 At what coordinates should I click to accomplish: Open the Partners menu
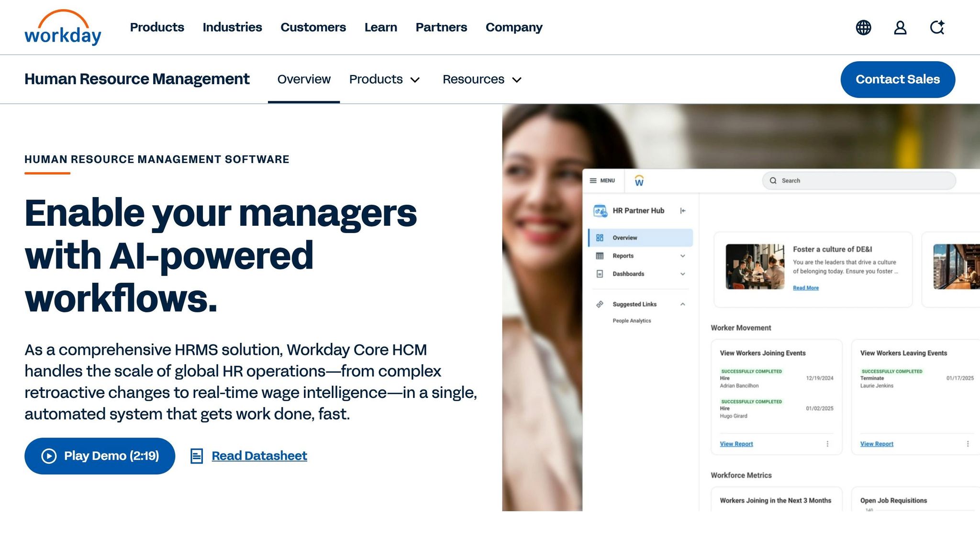441,27
